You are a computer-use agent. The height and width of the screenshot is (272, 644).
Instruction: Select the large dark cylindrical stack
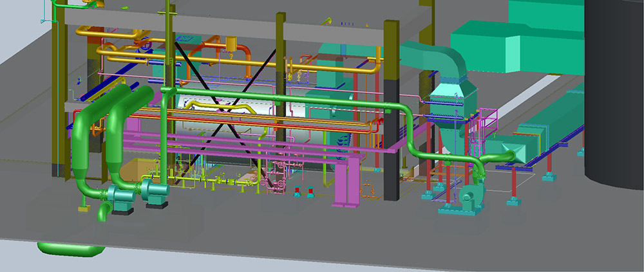(x=614, y=95)
